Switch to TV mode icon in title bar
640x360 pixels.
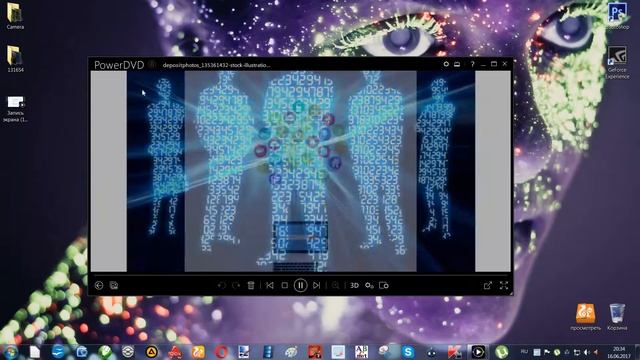coord(457,64)
